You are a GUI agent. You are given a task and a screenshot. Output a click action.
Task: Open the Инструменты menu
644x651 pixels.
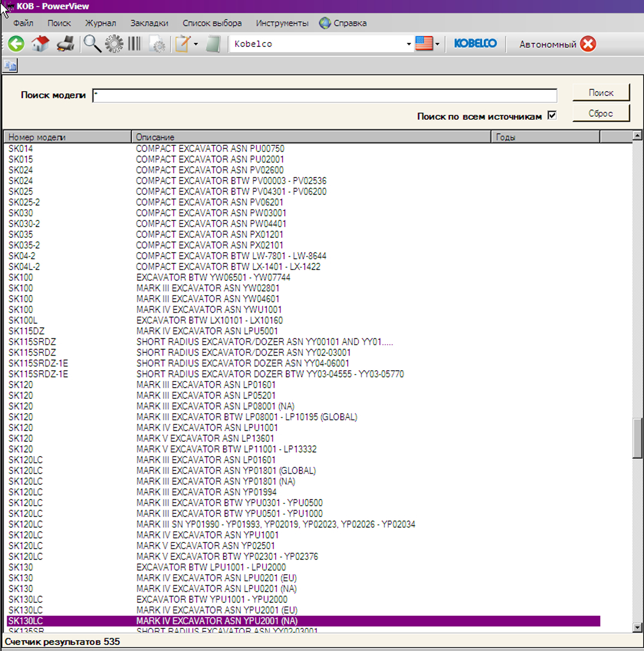pos(282,23)
